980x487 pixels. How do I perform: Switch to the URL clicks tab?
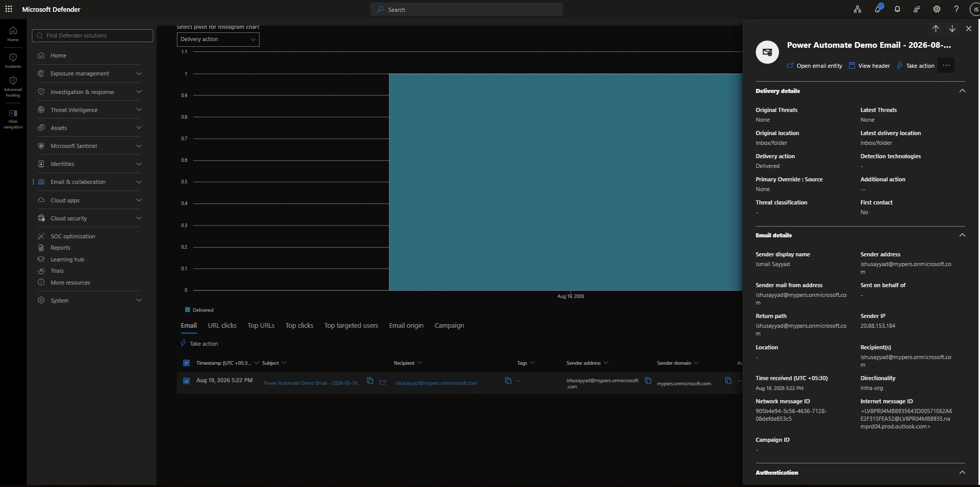pos(222,326)
